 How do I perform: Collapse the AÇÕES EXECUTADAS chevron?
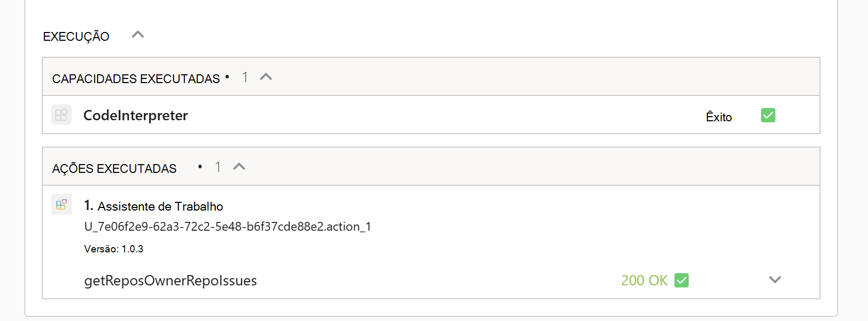(239, 167)
